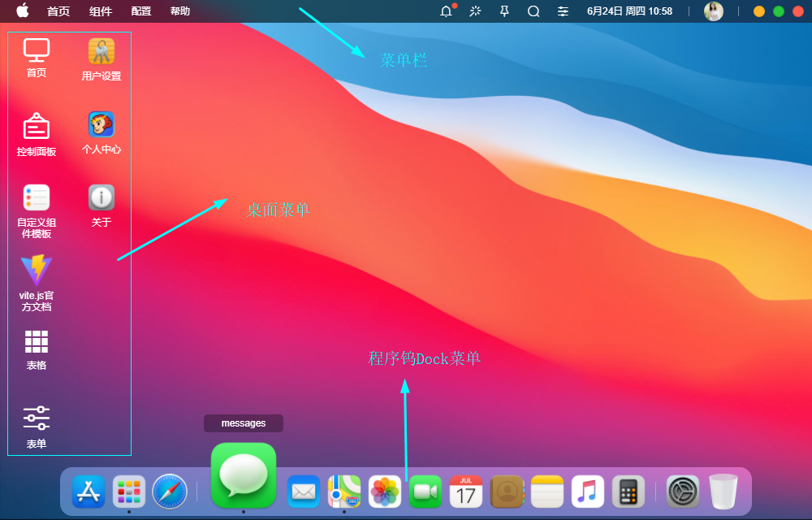Open the 首页 menu bar item

[x=58, y=11]
